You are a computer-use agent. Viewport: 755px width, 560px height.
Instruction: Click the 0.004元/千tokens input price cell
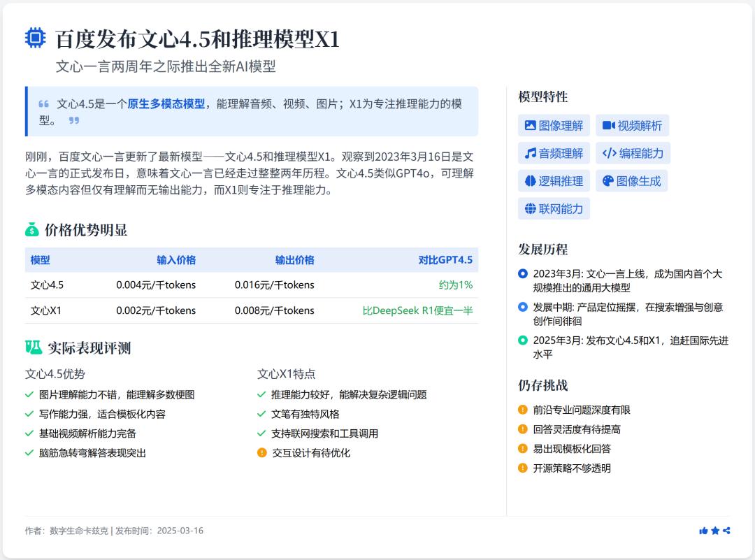(156, 285)
